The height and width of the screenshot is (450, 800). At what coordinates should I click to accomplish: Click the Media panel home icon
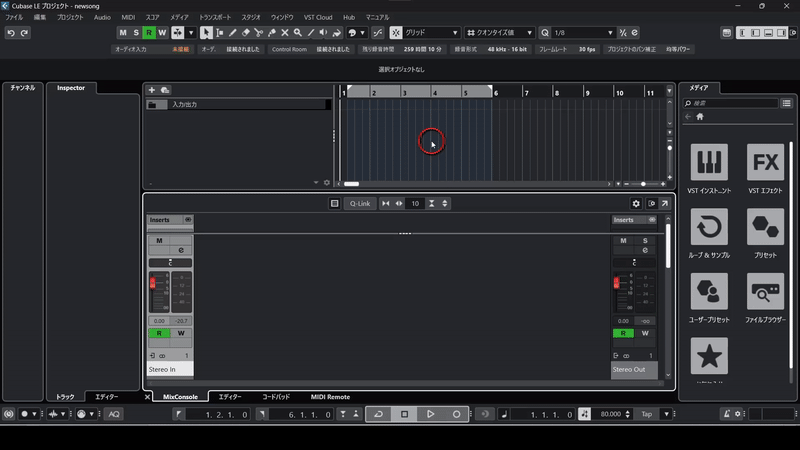click(x=700, y=116)
